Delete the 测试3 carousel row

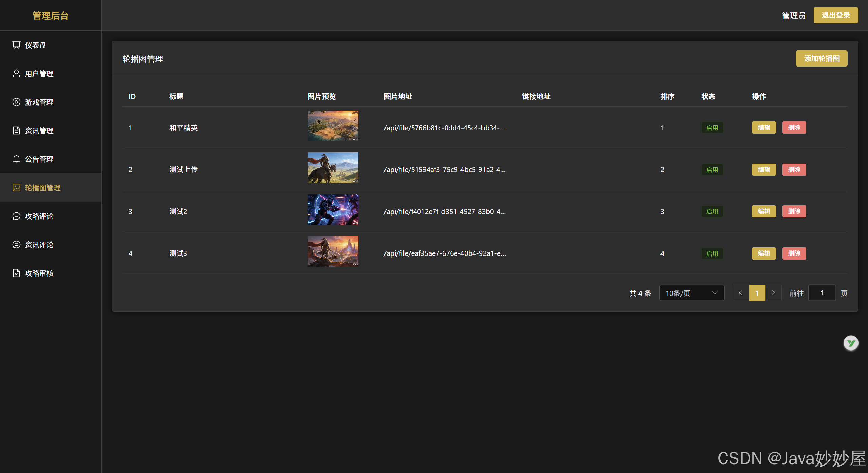click(x=794, y=253)
